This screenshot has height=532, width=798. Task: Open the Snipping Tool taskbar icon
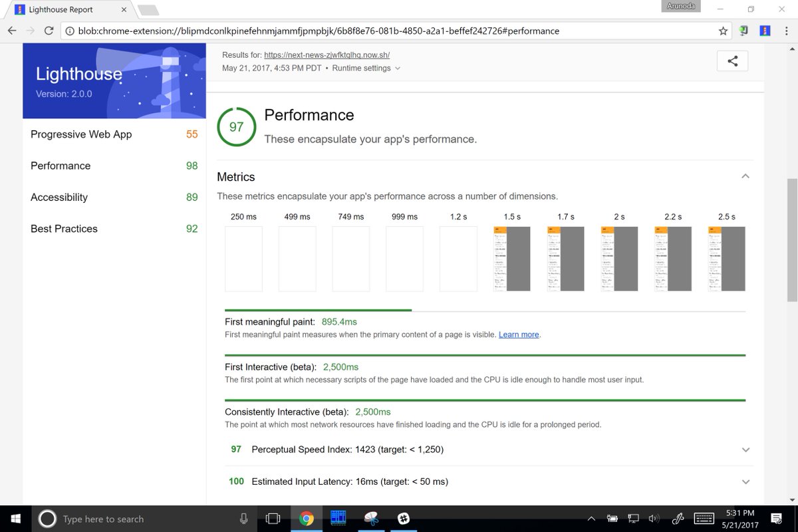coord(371,519)
